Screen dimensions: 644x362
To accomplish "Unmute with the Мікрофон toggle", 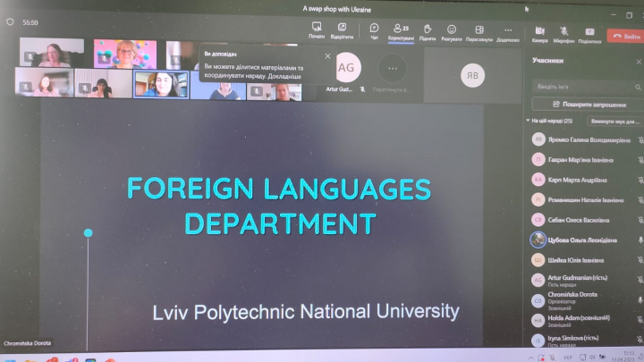I will coord(563,35).
